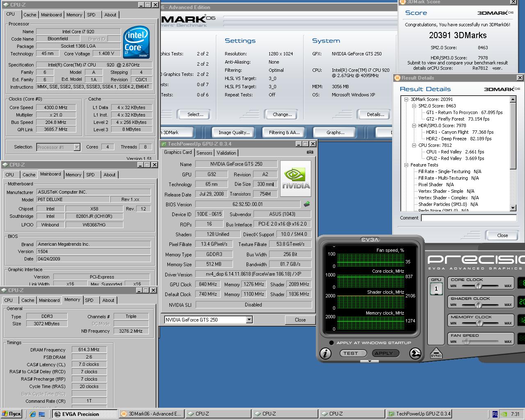The width and height of the screenshot is (525, 420).
Task: Open EVGA Precision settings via the wrench icon
Action: (415, 354)
